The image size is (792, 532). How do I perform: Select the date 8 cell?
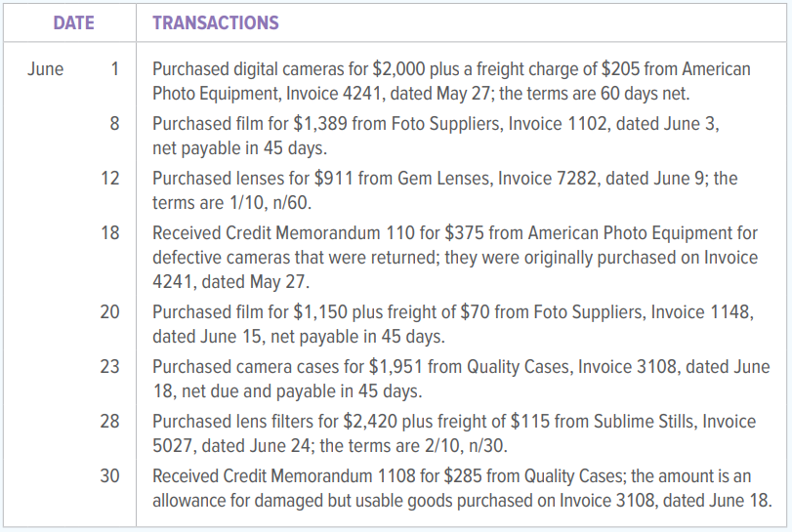coord(114,123)
